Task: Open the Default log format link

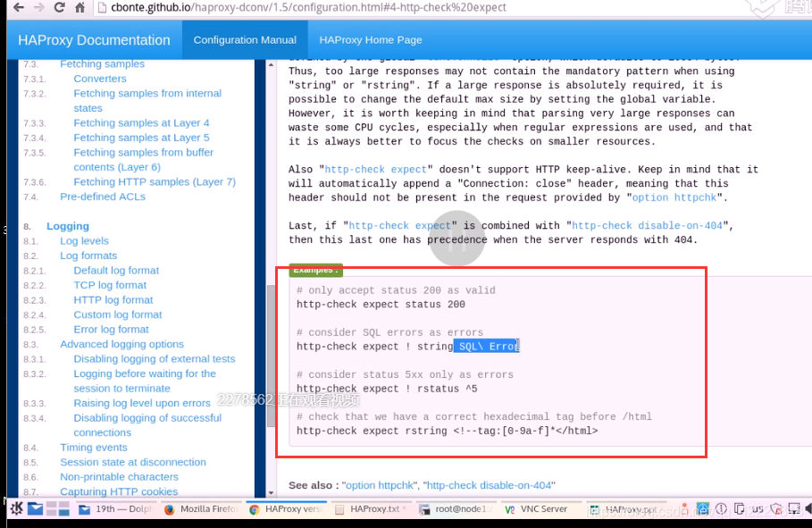Action: click(116, 271)
